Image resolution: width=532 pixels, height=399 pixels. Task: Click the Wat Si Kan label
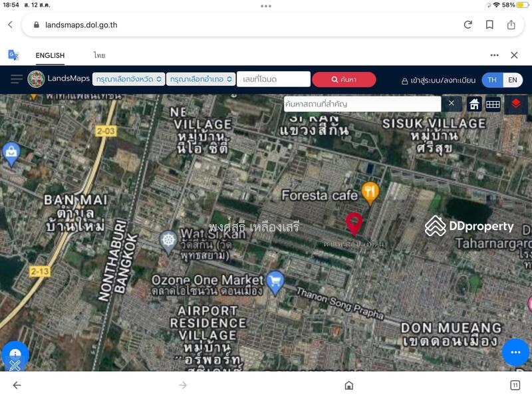tap(213, 233)
